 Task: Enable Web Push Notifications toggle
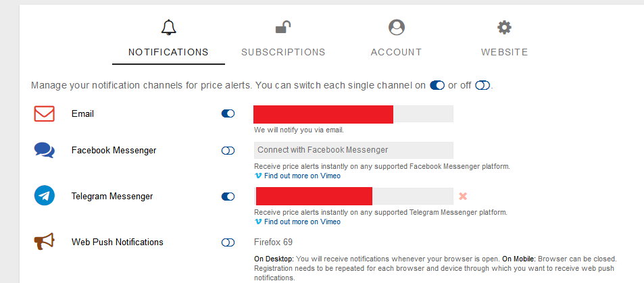pyautogui.click(x=228, y=242)
